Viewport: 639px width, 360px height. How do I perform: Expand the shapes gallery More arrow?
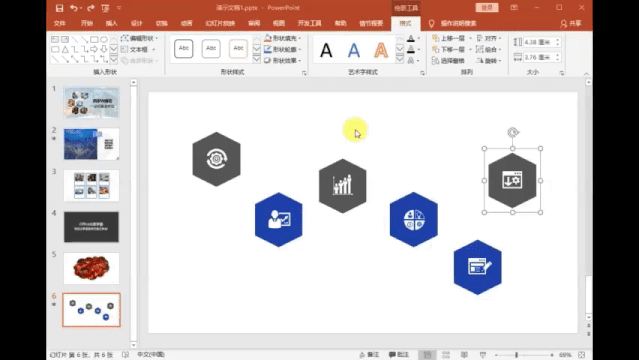(114, 60)
